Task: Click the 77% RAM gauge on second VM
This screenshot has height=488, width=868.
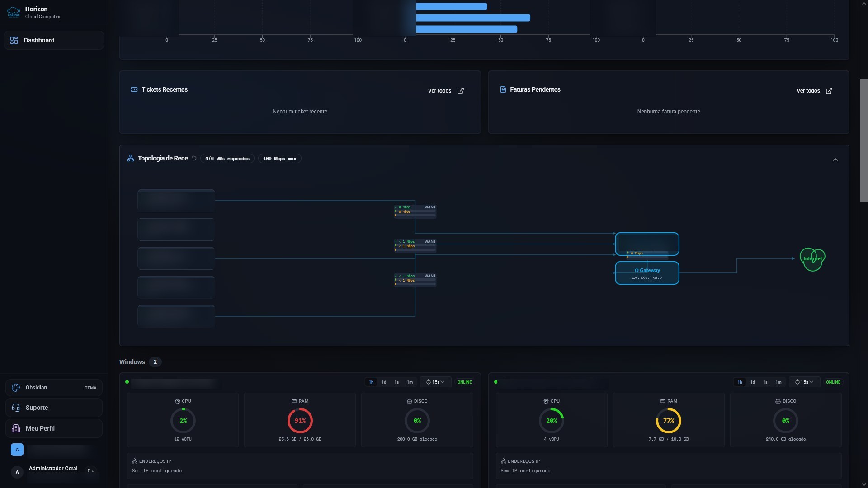Action: (669, 421)
